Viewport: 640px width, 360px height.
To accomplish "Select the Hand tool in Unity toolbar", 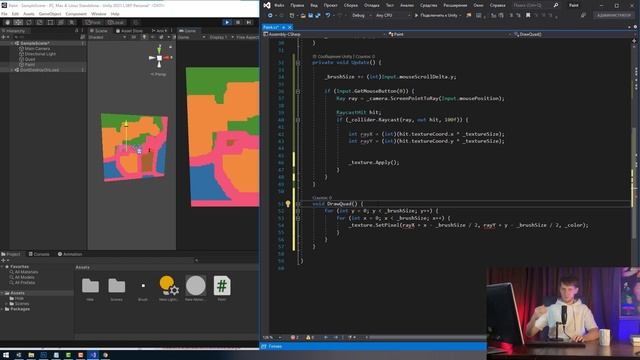I will click(7, 22).
